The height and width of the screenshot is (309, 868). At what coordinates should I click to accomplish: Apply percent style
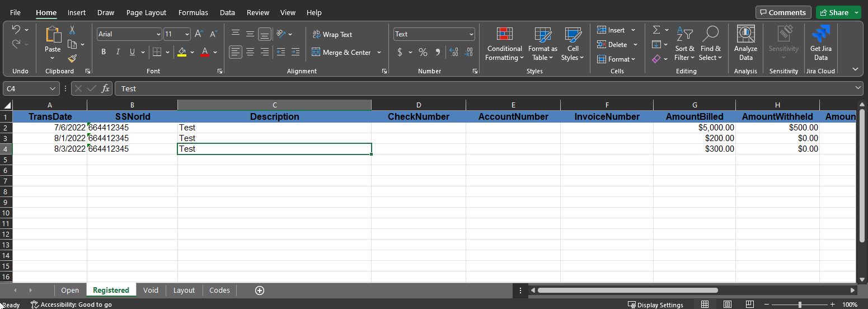point(423,52)
